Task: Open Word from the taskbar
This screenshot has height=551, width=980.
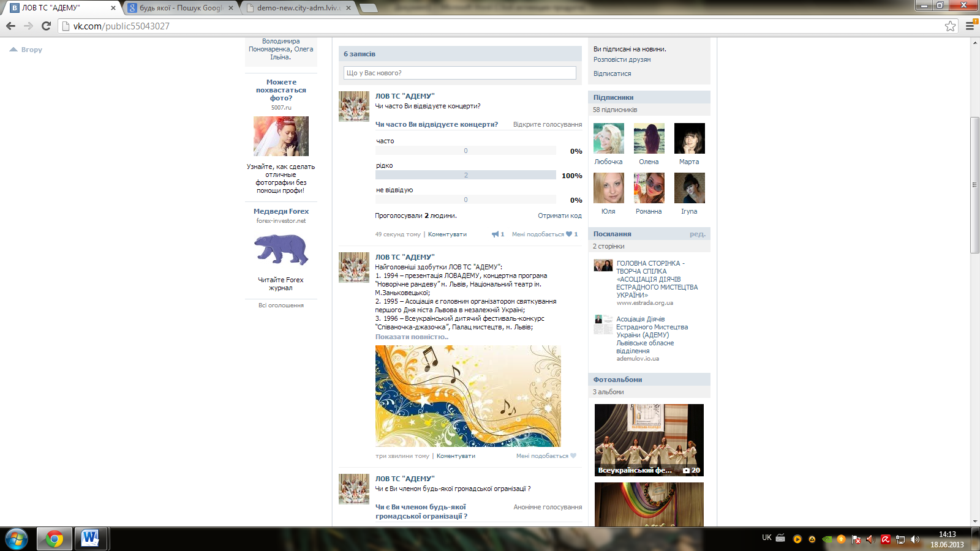Action: (x=90, y=539)
